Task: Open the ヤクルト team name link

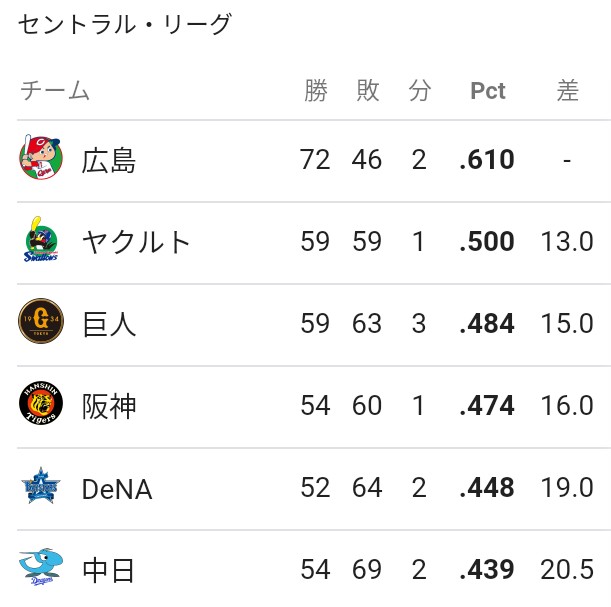Action: [136, 242]
